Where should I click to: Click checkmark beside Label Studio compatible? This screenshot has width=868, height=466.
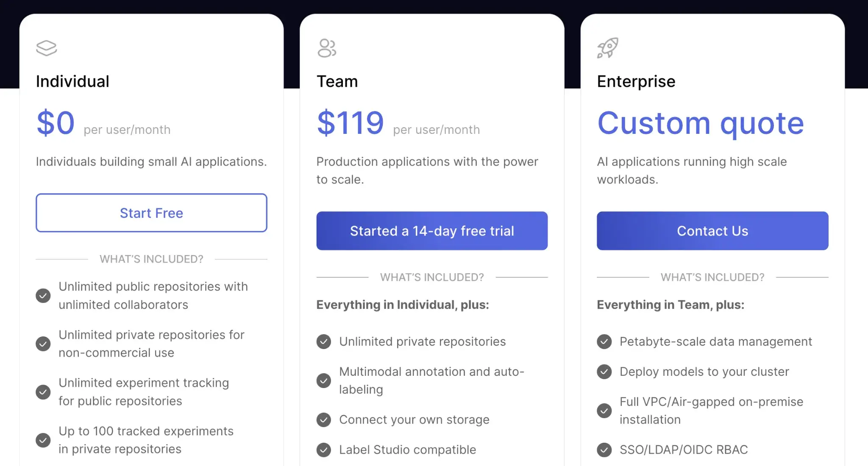coord(324,449)
